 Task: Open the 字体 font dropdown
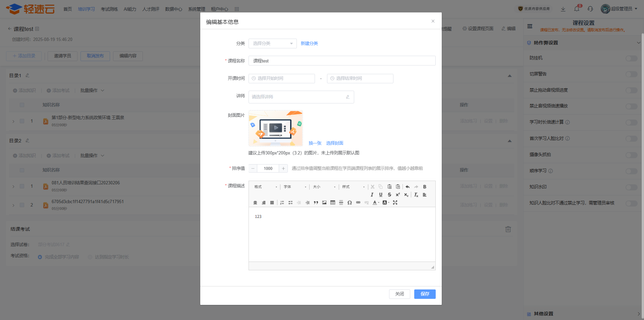[295, 187]
